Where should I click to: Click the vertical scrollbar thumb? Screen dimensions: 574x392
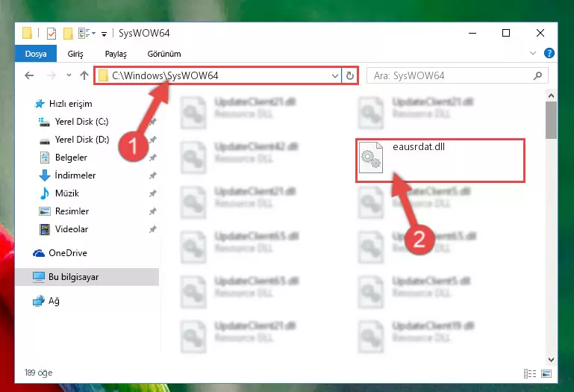point(551,120)
